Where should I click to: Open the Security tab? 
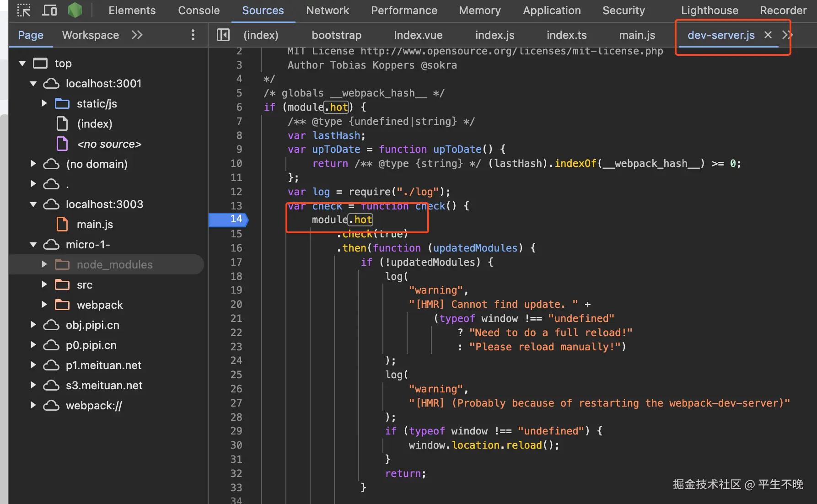click(x=624, y=10)
